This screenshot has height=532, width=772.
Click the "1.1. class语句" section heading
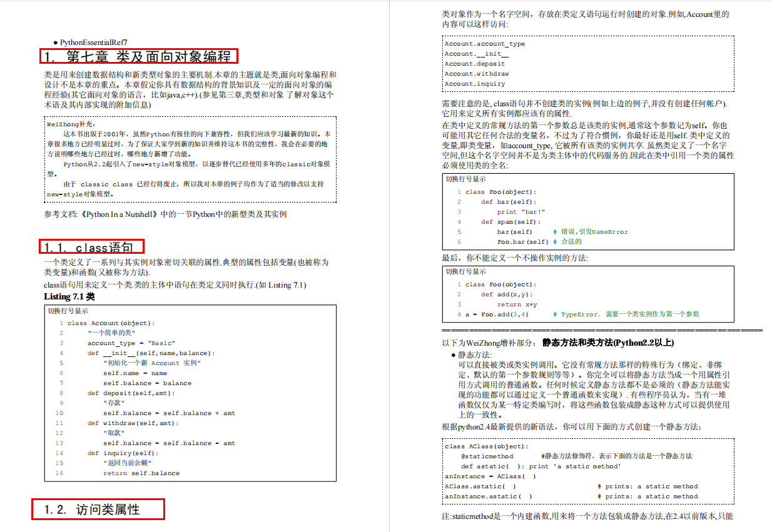pyautogui.click(x=89, y=248)
